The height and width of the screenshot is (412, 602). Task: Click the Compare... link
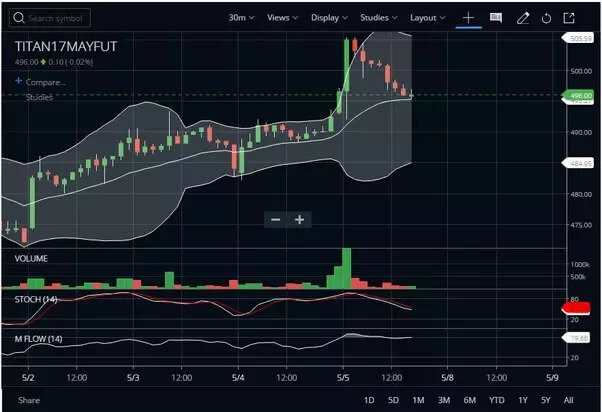[x=45, y=82]
